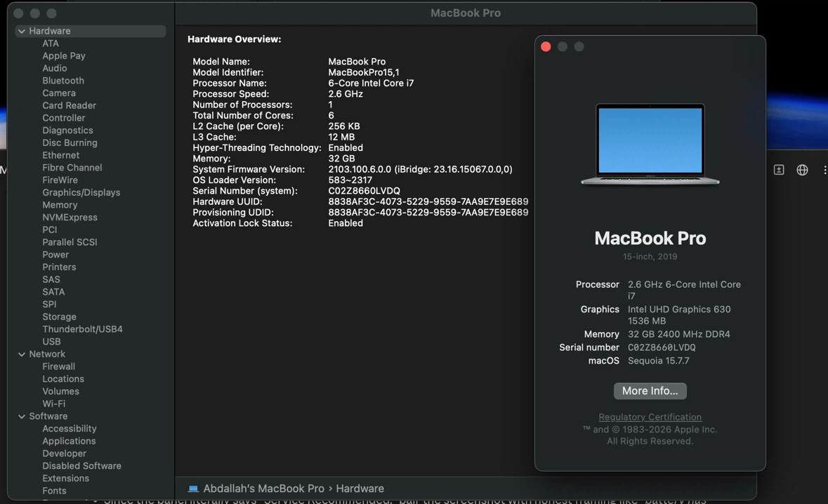The height and width of the screenshot is (504, 828).
Task: Click the Model Identifier value MacBookPro15,1
Action: pos(363,72)
